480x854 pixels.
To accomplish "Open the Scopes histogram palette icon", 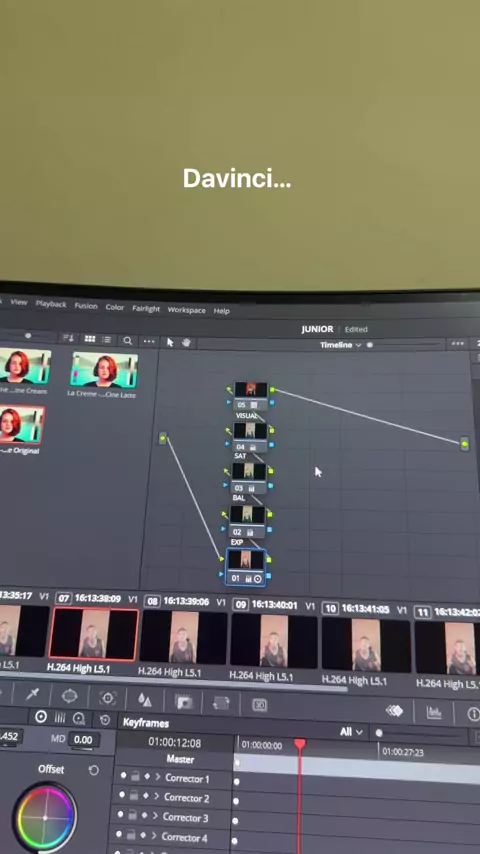I will [434, 712].
